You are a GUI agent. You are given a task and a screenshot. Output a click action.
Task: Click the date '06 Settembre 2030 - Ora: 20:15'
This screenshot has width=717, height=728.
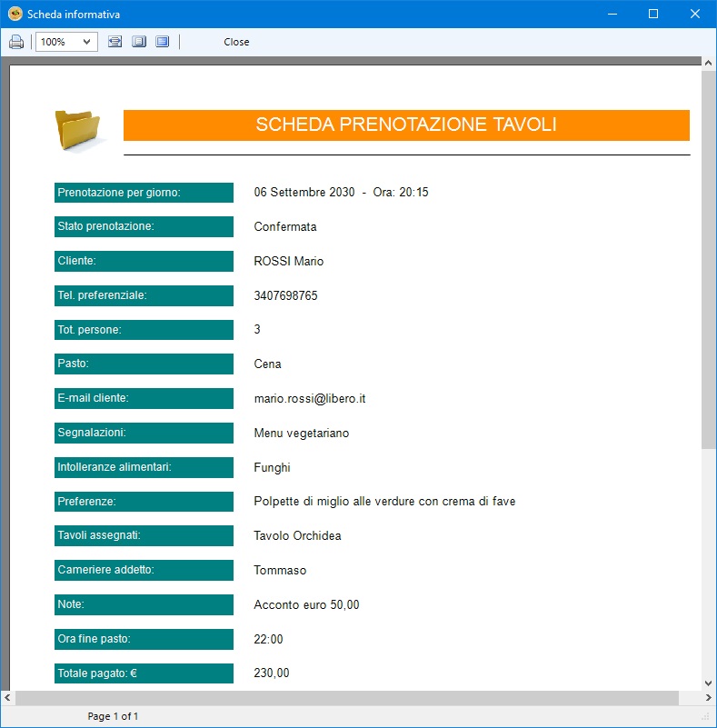tap(341, 192)
